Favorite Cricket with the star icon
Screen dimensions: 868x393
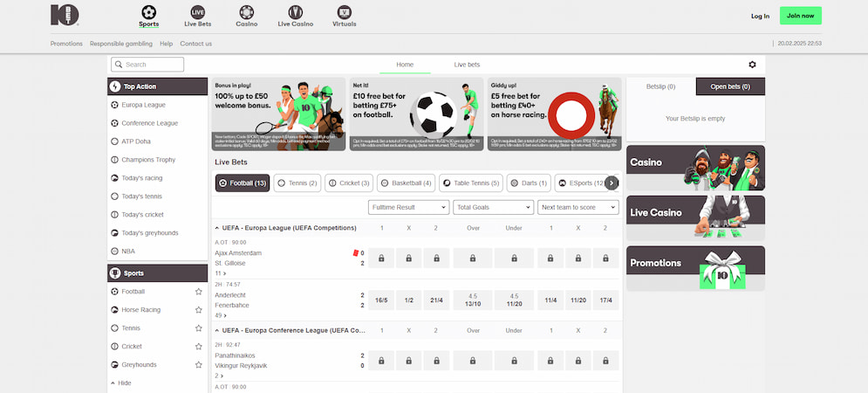click(198, 347)
